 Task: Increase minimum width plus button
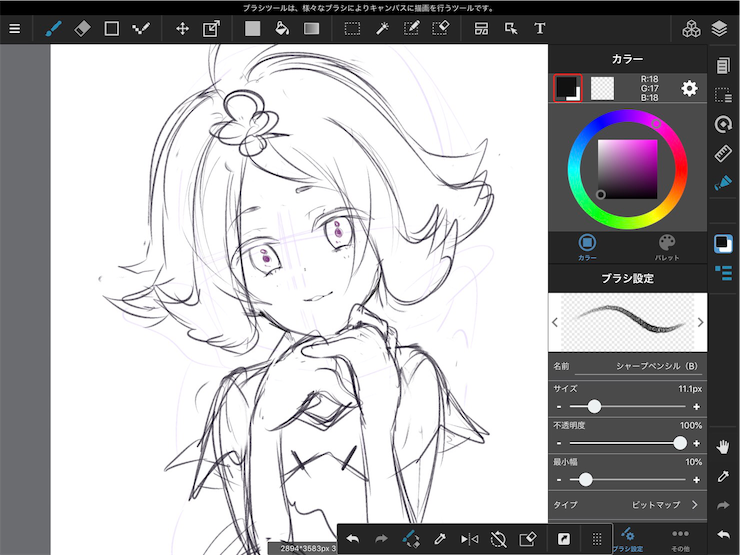697,480
